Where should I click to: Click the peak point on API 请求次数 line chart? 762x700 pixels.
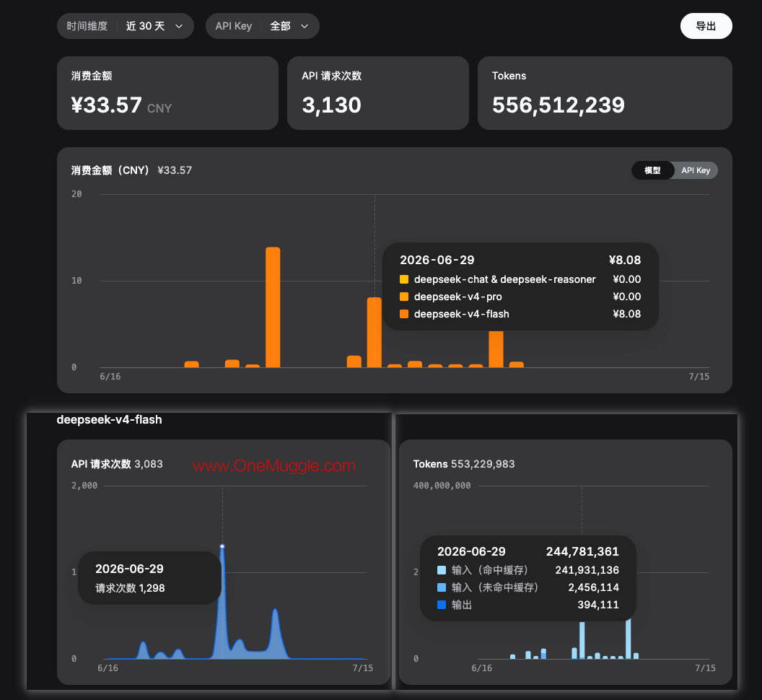(x=222, y=546)
